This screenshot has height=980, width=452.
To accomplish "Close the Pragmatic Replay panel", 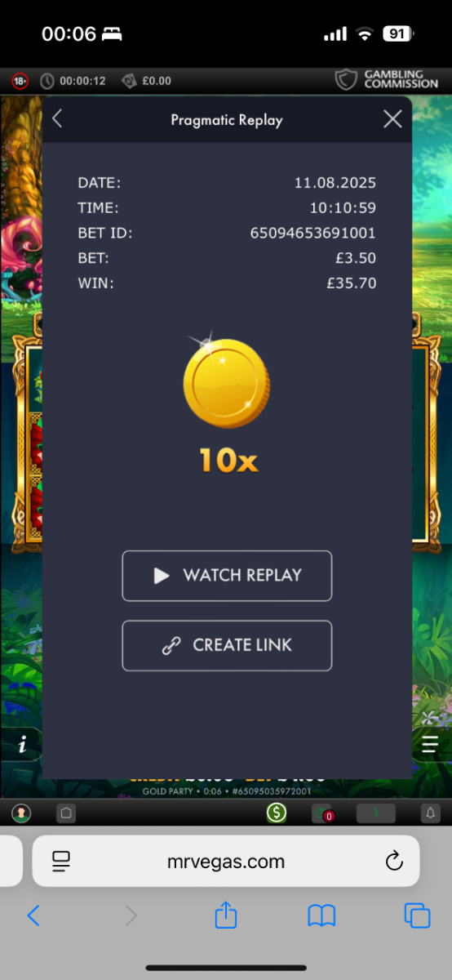I will click(x=392, y=119).
